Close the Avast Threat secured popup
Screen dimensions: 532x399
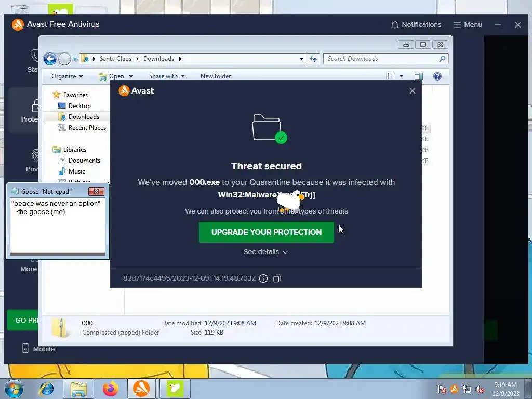point(412,91)
